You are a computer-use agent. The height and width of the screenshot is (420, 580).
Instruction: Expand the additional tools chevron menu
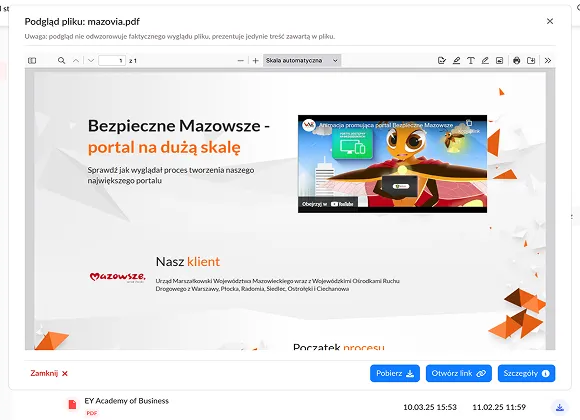coord(548,60)
